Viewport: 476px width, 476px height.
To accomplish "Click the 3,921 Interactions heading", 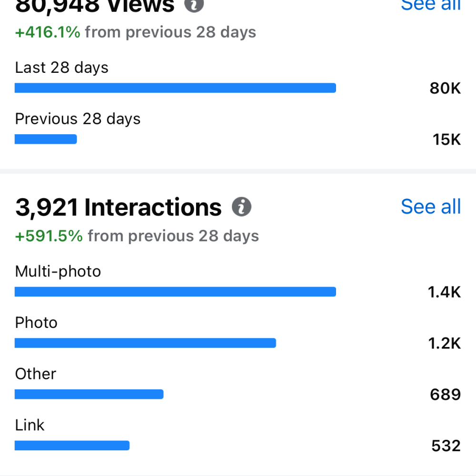I will coord(119,208).
